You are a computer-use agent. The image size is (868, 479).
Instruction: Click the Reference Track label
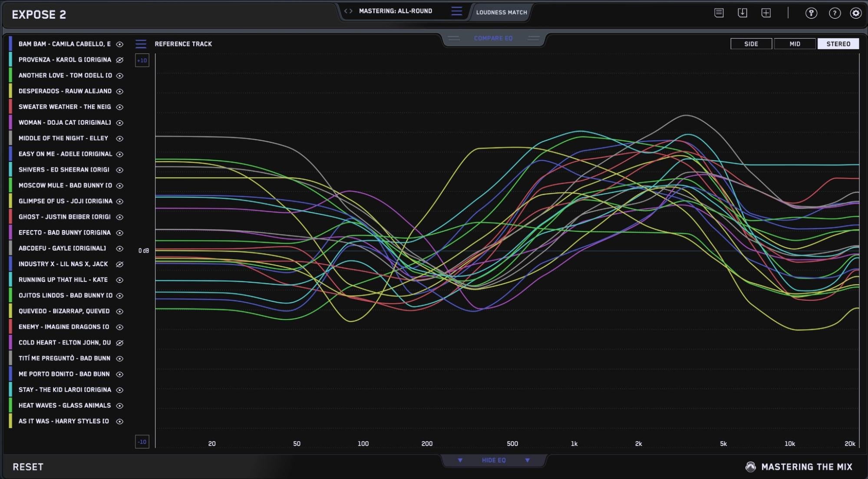(x=183, y=44)
